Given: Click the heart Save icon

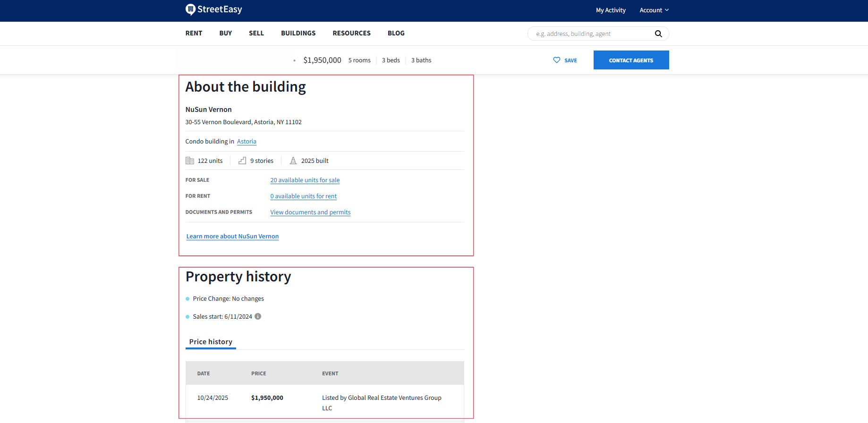Looking at the screenshot, I should point(557,60).
